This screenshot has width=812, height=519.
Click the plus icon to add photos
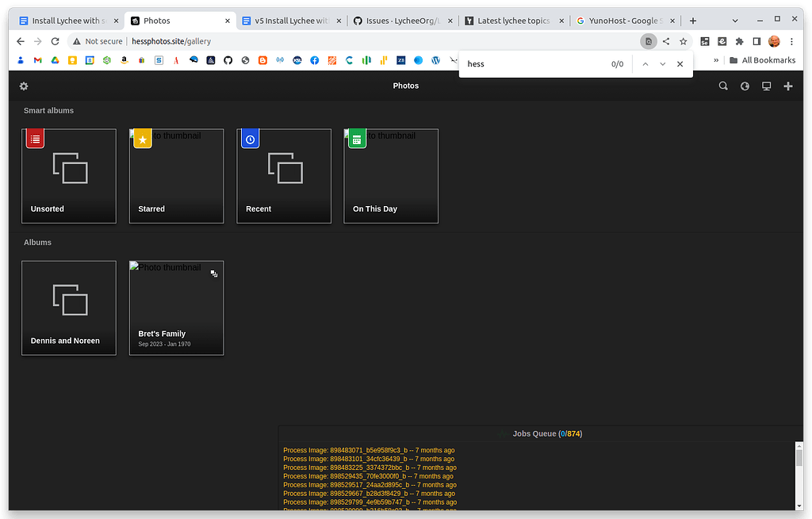coord(788,86)
